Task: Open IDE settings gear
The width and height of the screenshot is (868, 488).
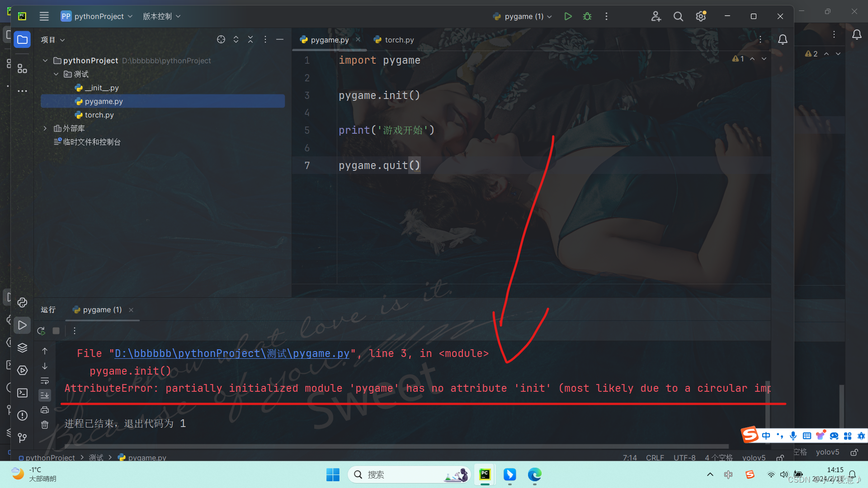Action: pyautogui.click(x=701, y=16)
